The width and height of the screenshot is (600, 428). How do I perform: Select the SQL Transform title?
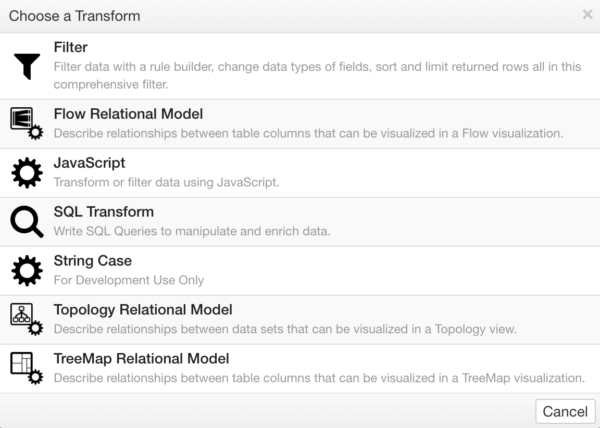coord(104,212)
